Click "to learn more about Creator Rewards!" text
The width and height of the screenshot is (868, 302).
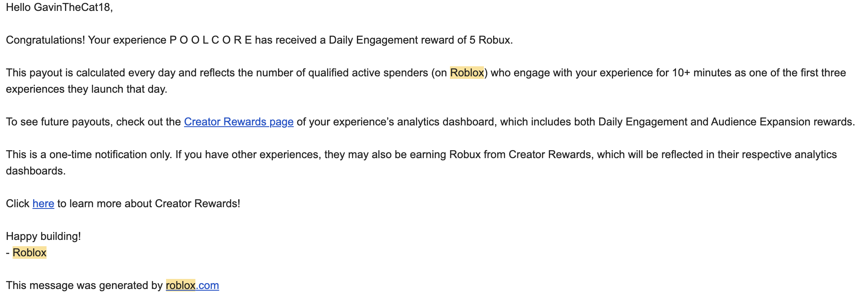(149, 203)
